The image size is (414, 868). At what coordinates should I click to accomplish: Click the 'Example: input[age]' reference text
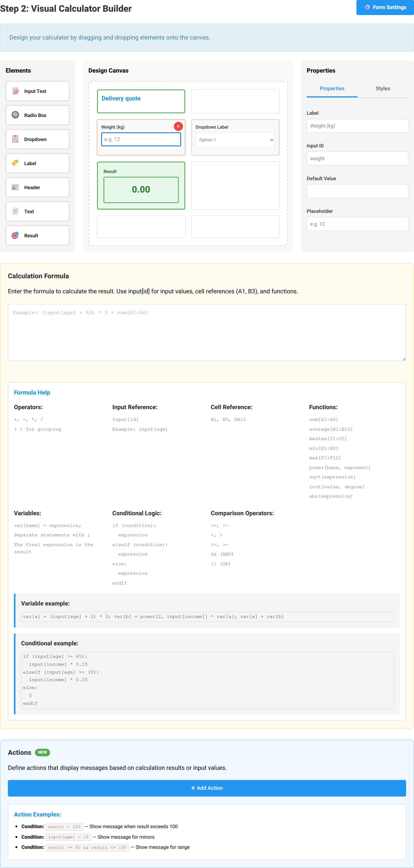[x=140, y=429]
